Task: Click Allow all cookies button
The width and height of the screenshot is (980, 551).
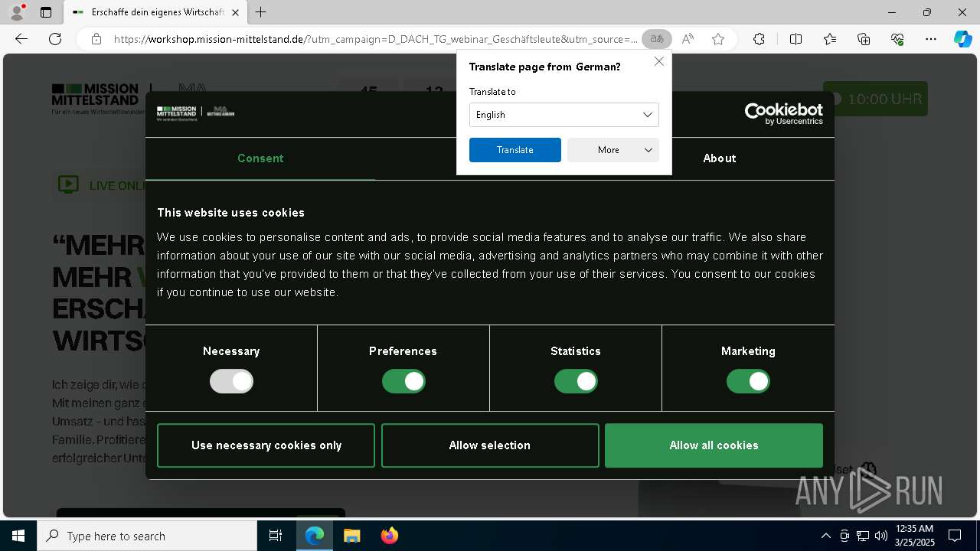Action: 714,445
